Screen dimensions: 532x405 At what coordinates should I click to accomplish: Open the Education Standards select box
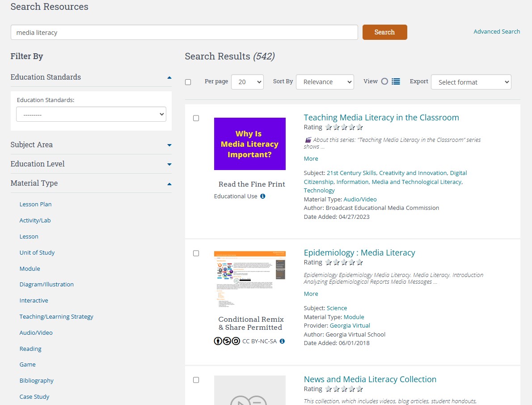[91, 114]
